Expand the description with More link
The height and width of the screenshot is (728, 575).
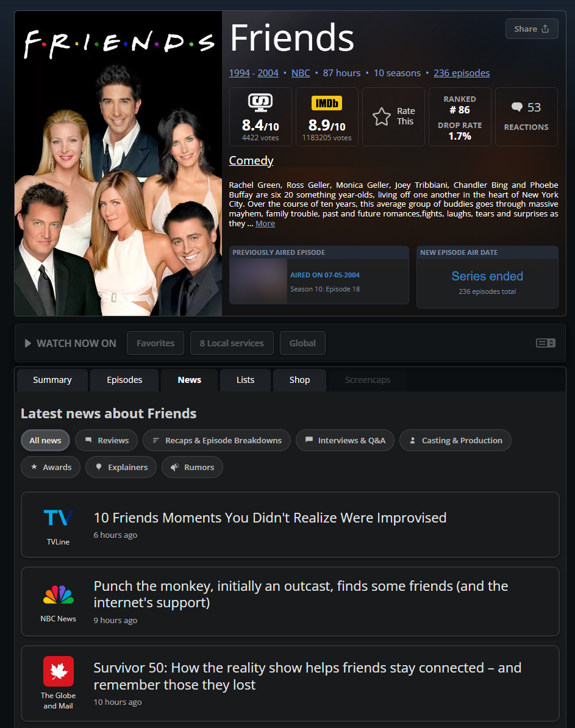(265, 224)
